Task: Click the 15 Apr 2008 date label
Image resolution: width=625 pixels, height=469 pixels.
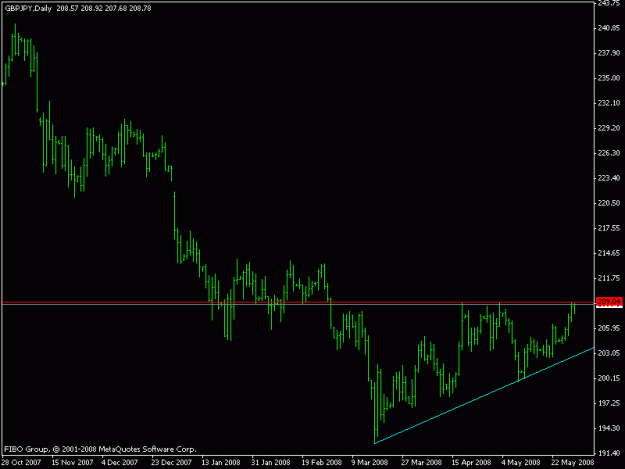Action: point(471,462)
